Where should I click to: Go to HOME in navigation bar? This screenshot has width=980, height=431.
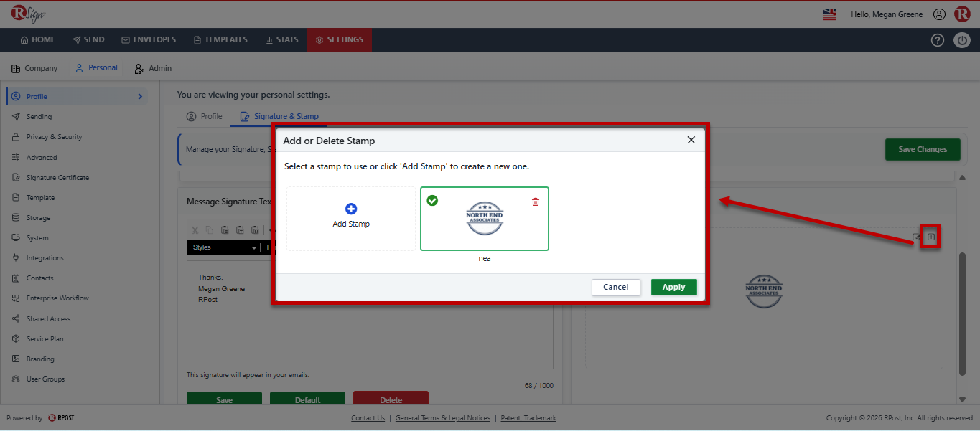[38, 40]
